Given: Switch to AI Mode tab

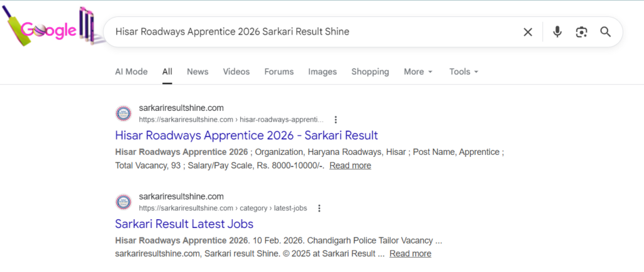Looking at the screenshot, I should tap(131, 72).
